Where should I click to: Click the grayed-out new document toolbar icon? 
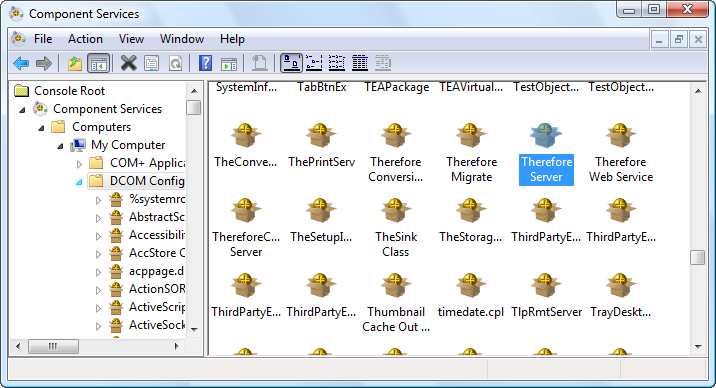coord(259,63)
